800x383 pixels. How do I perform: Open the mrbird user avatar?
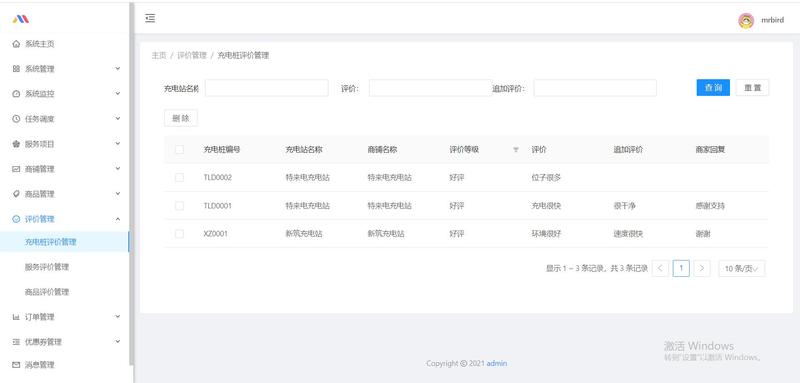pyautogui.click(x=746, y=20)
